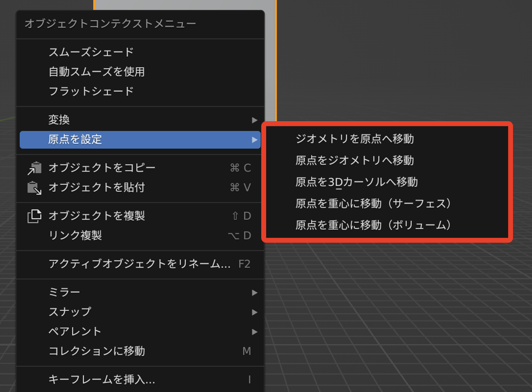Click the duplicate objects icon
The width and height of the screenshot is (532, 392).
[x=34, y=216]
